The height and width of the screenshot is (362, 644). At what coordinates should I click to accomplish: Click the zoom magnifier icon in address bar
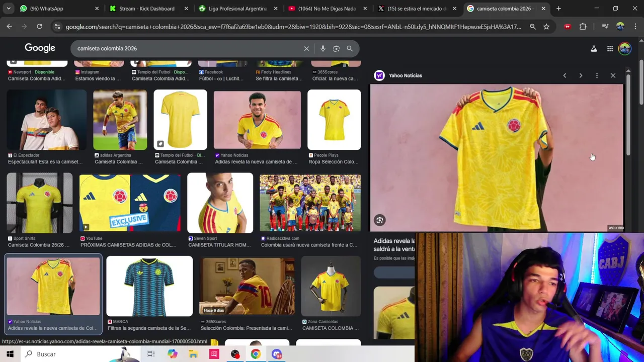pyautogui.click(x=533, y=27)
